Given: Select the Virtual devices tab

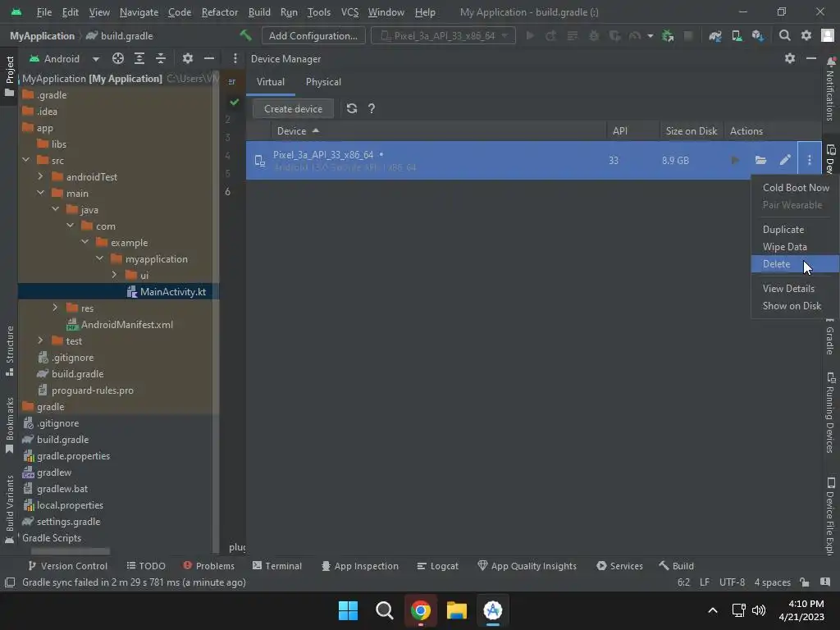Looking at the screenshot, I should coord(271,82).
